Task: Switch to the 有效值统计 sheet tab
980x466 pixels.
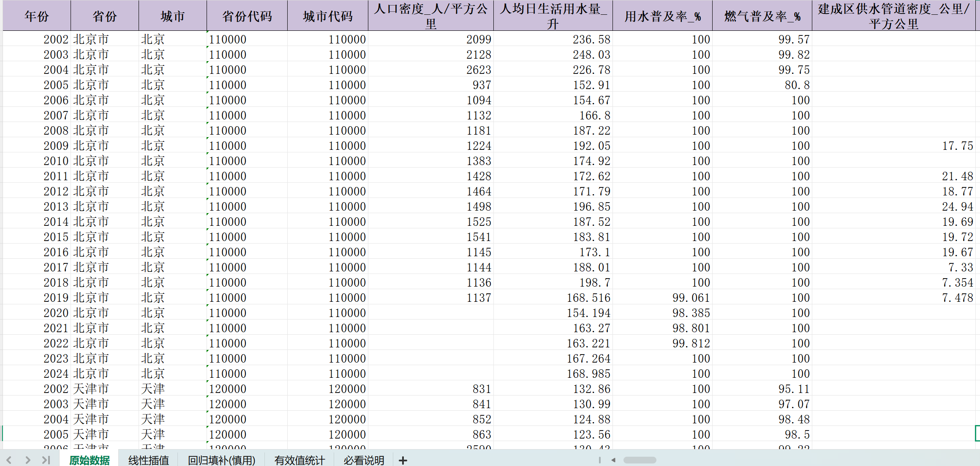Action: point(299,460)
